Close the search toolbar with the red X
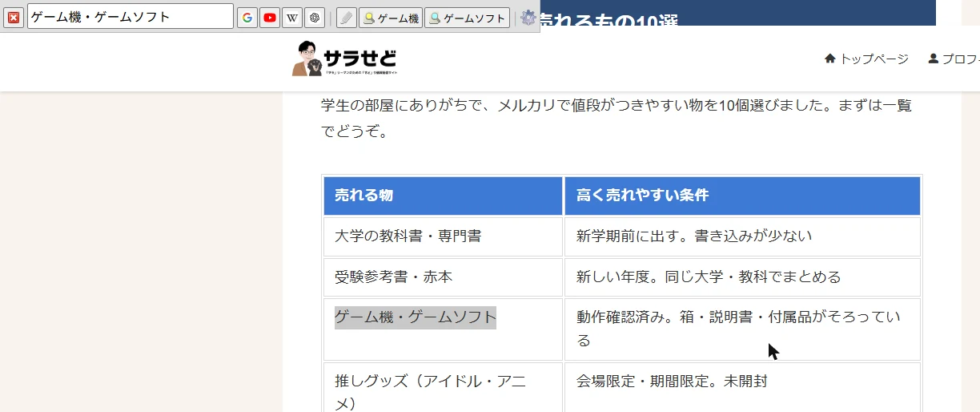This screenshot has height=412, width=980. (14, 18)
